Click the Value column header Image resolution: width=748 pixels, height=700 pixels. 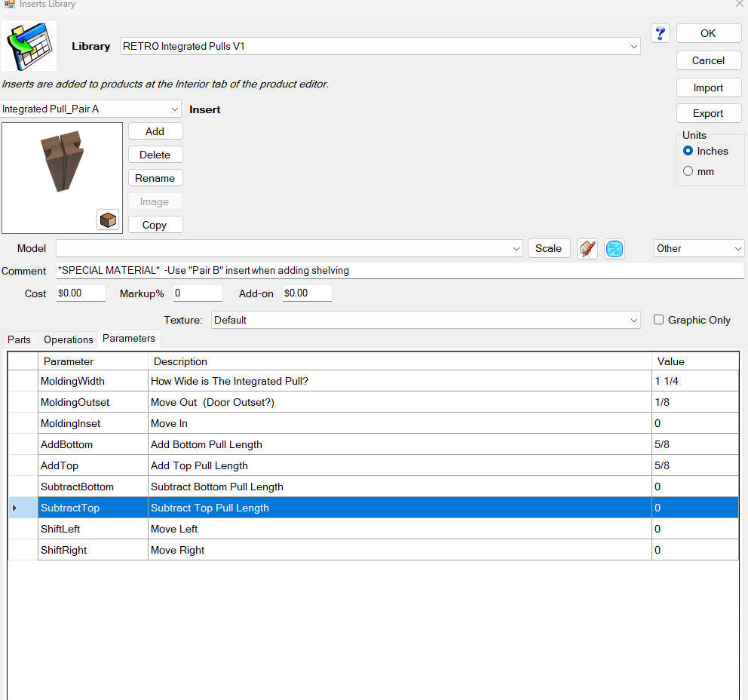tap(695, 361)
